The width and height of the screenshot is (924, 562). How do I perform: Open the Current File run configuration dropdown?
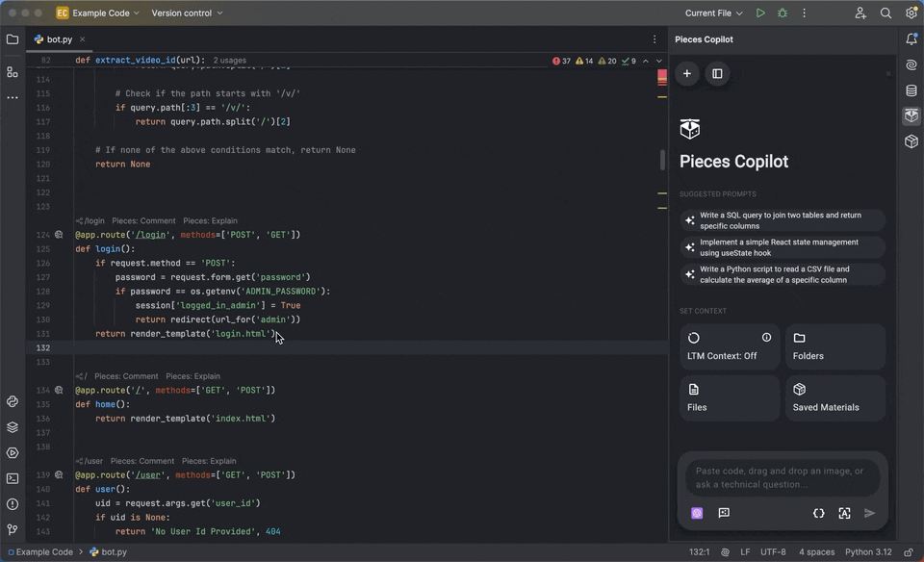[x=713, y=13]
